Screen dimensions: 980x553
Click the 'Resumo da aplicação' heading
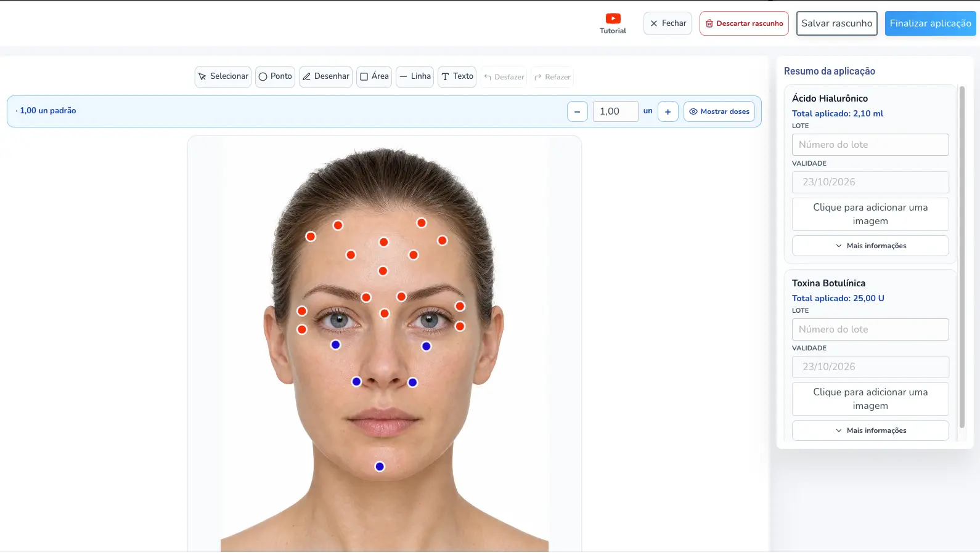tap(830, 71)
